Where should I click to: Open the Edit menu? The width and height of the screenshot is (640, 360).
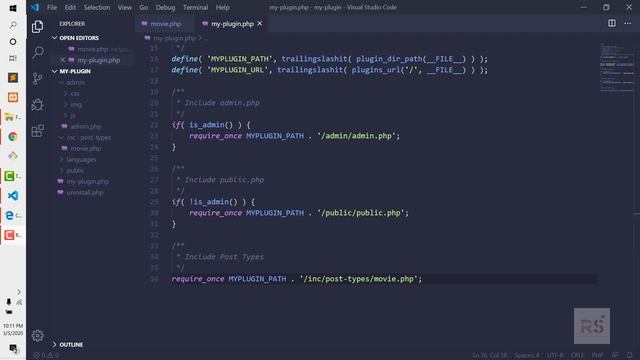70,7
